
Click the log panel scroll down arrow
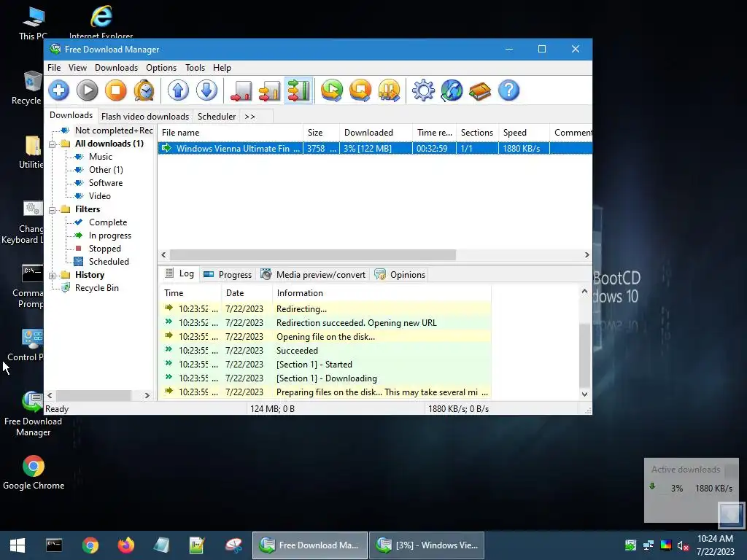584,394
